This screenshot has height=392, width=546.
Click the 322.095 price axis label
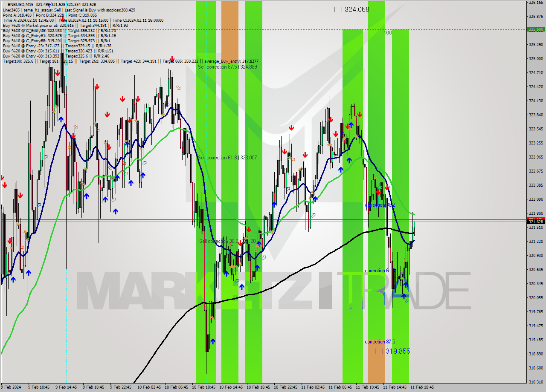click(x=536, y=199)
